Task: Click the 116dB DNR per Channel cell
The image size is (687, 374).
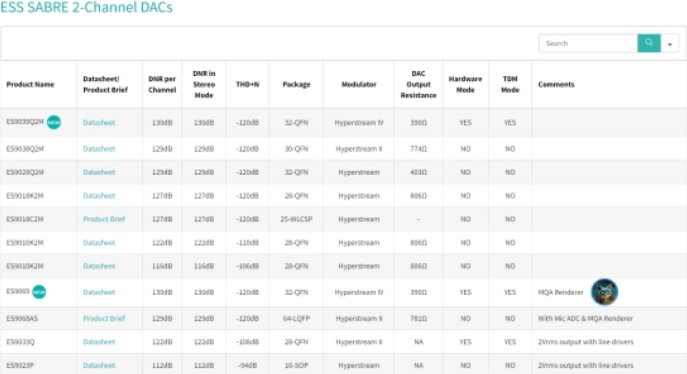Action: pyautogui.click(x=162, y=266)
